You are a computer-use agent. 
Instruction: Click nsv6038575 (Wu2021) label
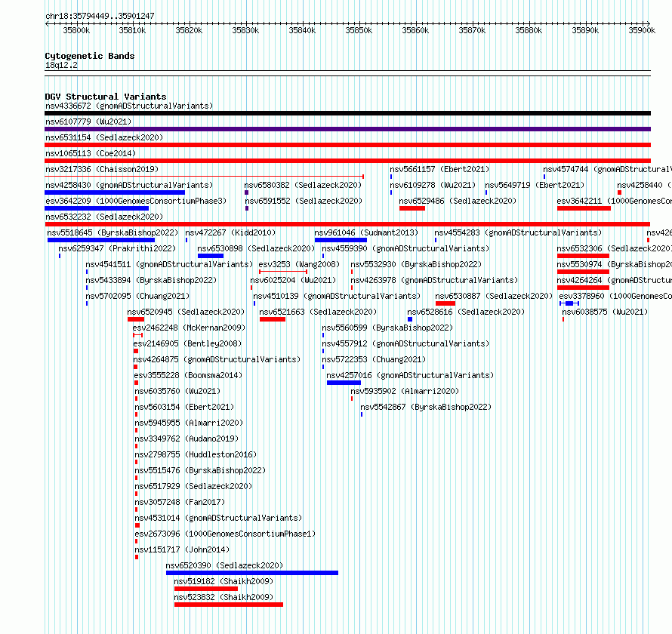click(605, 312)
